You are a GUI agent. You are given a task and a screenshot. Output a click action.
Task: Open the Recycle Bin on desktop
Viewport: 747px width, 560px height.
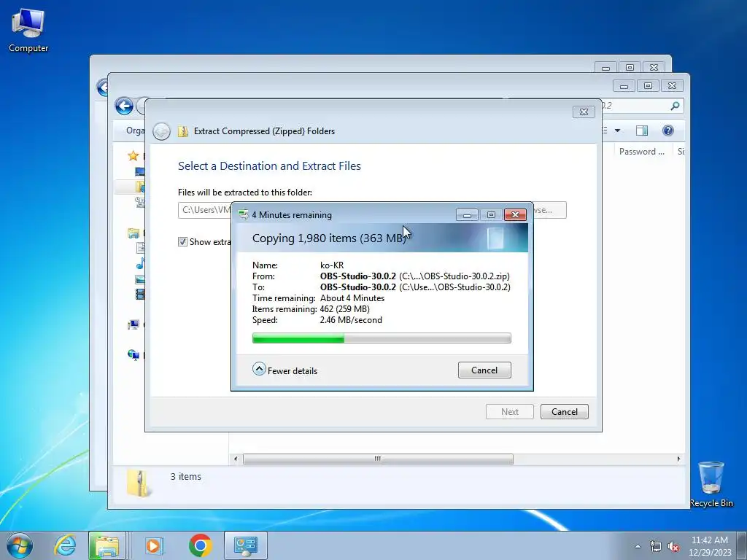click(711, 485)
